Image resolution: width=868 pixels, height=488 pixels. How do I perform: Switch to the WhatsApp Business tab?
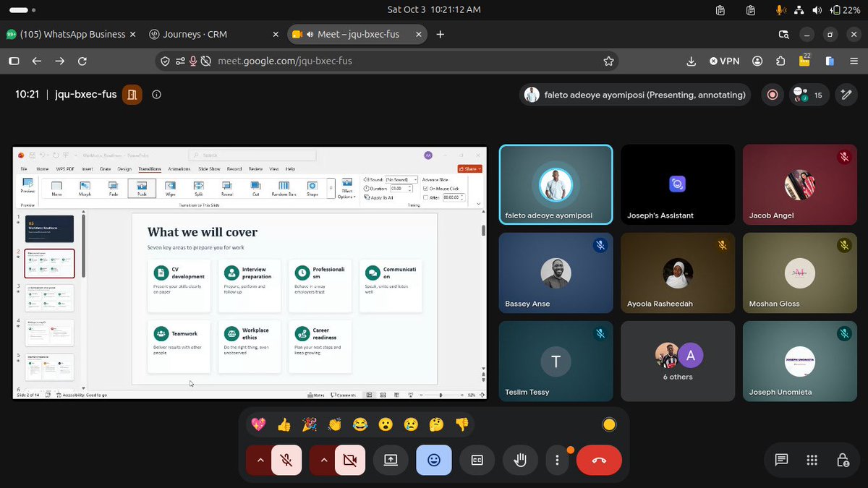coord(70,34)
